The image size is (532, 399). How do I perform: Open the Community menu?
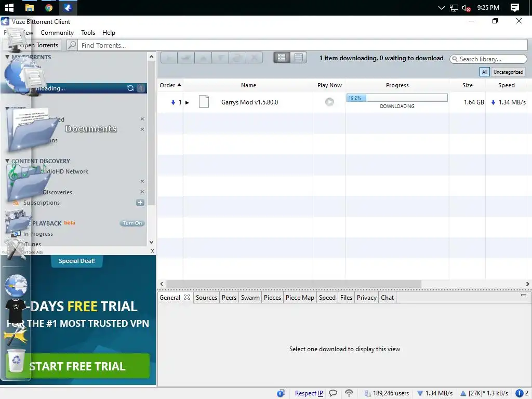(57, 33)
